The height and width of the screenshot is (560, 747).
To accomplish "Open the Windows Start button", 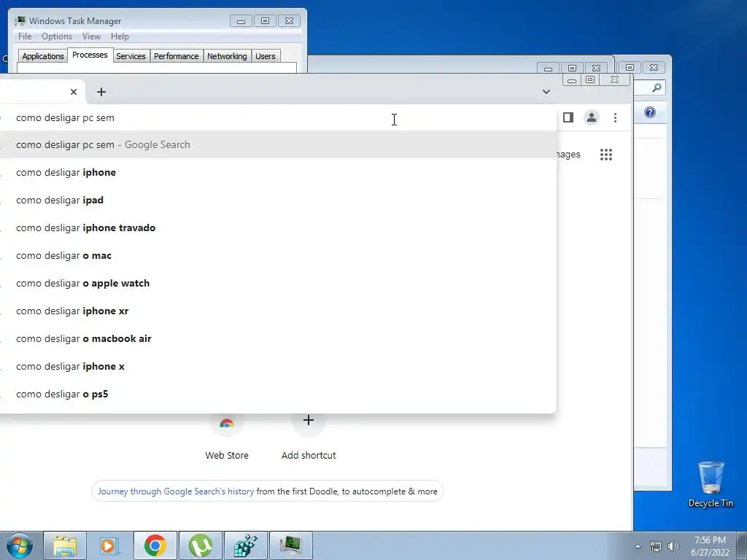I will [20, 545].
